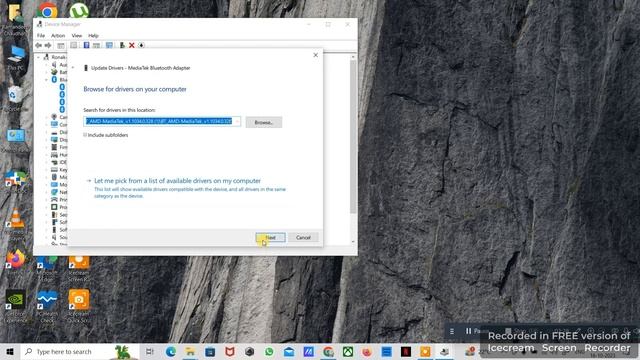The image size is (640, 360).
Task: Open the driver location path dropdown arrow
Action: click(237, 121)
